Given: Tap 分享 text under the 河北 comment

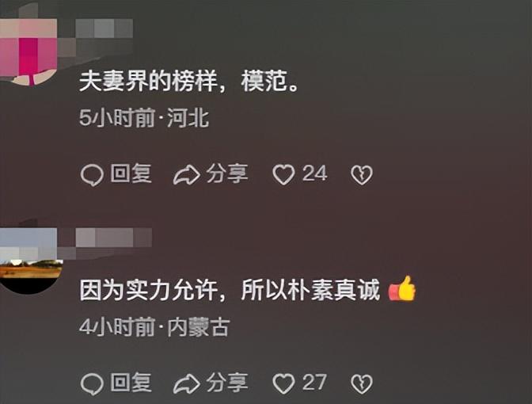Looking at the screenshot, I should click(227, 173).
